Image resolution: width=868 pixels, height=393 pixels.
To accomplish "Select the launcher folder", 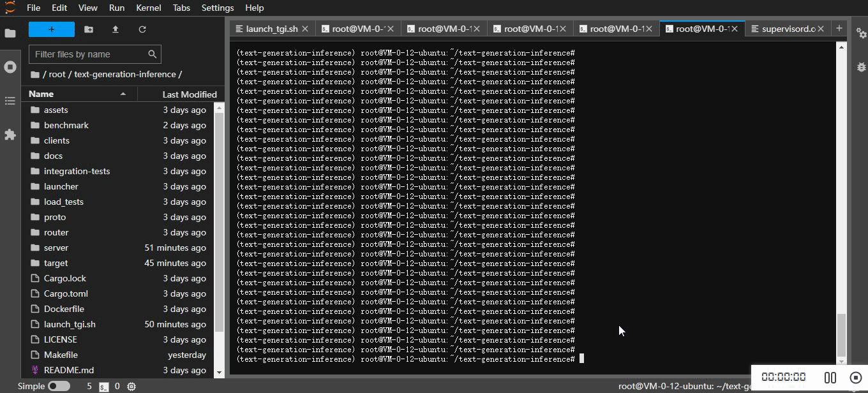I will (x=117, y=186).
